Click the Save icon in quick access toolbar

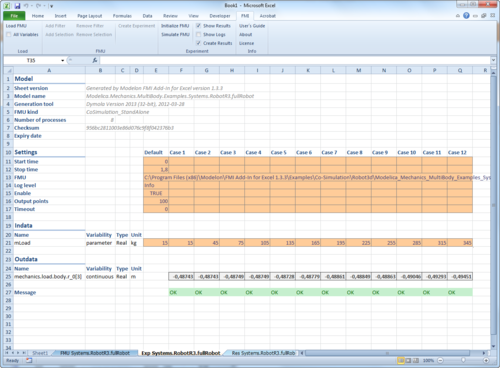[17, 6]
